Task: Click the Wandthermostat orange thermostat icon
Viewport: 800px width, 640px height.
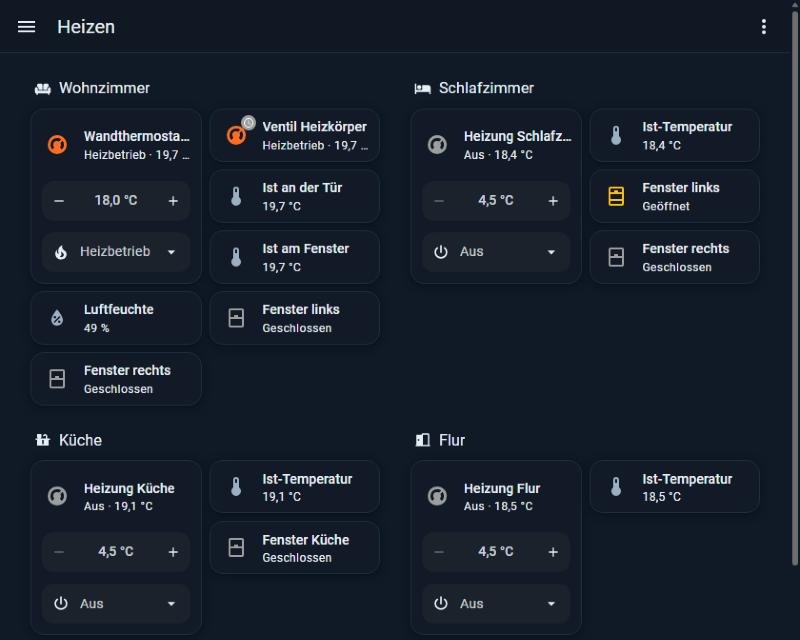Action: (58, 144)
